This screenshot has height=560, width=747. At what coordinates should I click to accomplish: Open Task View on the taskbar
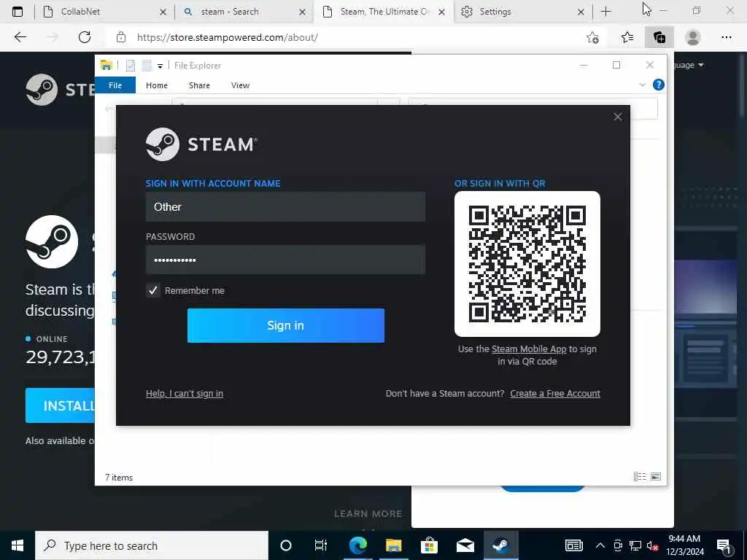click(x=321, y=545)
